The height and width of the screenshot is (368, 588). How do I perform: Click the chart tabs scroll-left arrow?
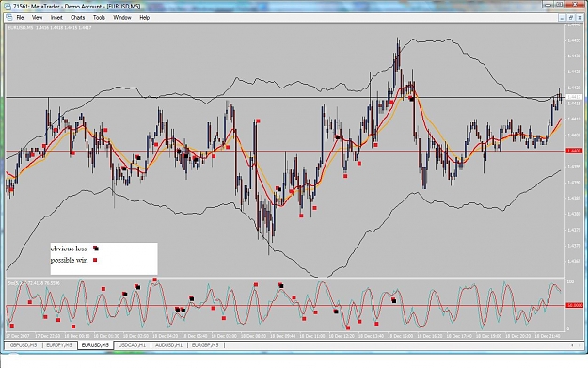point(572,345)
